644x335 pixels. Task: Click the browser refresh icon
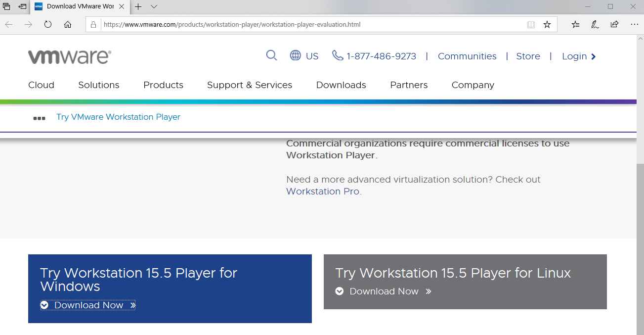[x=48, y=24]
